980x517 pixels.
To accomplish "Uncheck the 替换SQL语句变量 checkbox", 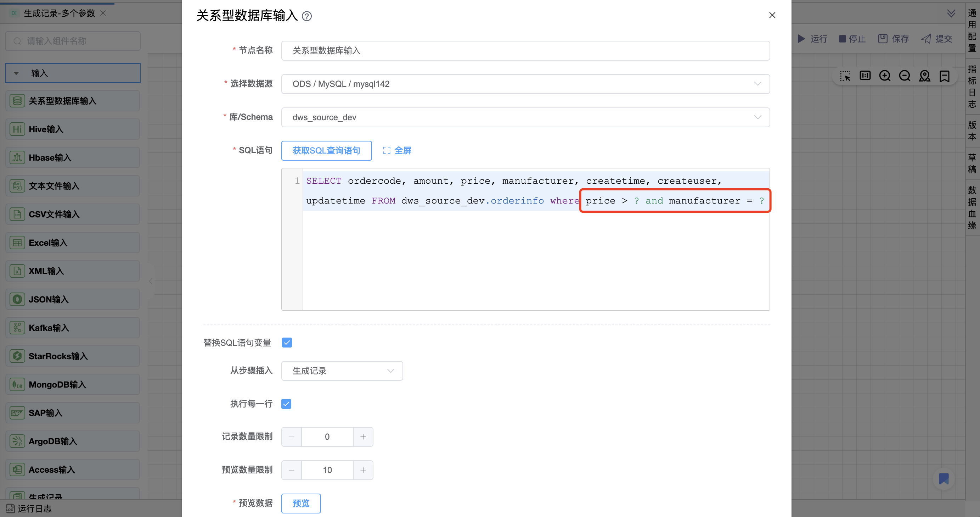I will click(287, 342).
